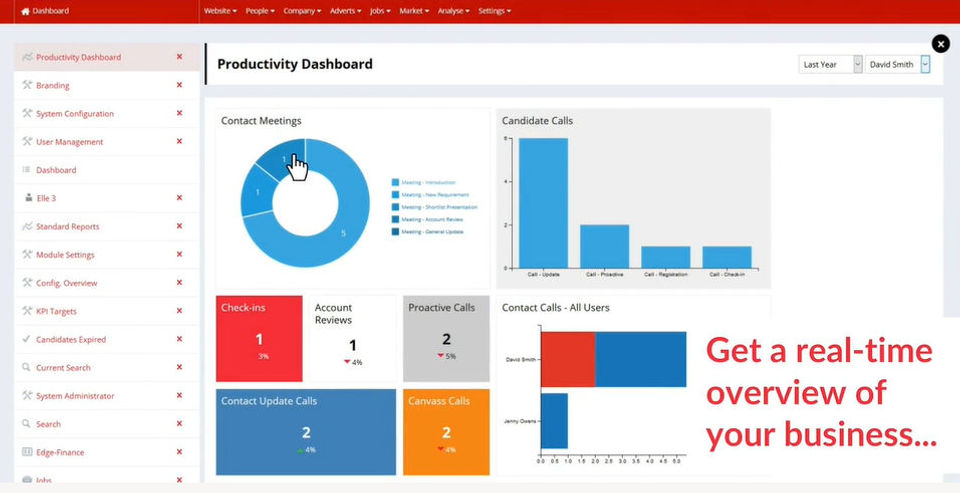Open the Standard Reports sidebar link

(x=67, y=227)
